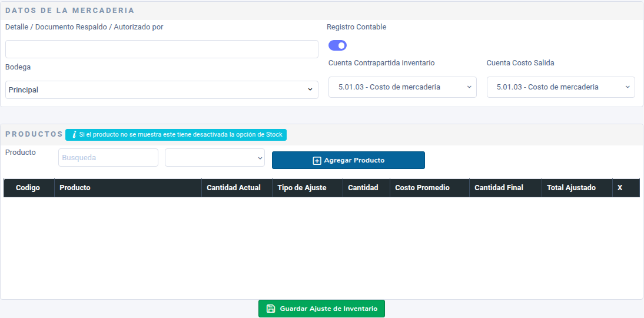644x318 pixels.
Task: Click the Agregar Producto button
Action: tap(348, 160)
